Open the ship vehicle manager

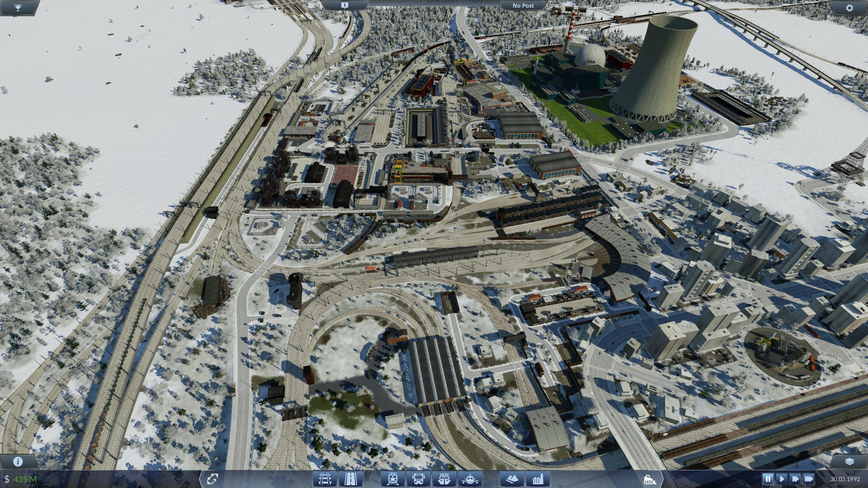point(444,479)
